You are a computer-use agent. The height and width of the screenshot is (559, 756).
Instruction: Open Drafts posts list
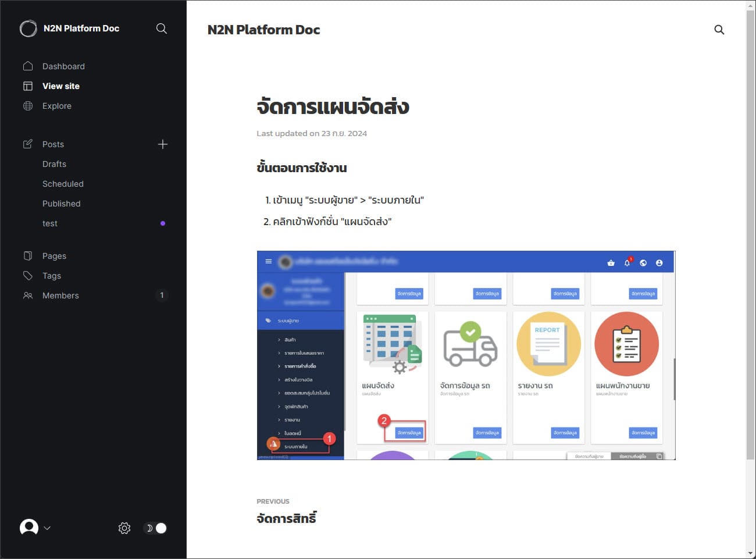(54, 164)
